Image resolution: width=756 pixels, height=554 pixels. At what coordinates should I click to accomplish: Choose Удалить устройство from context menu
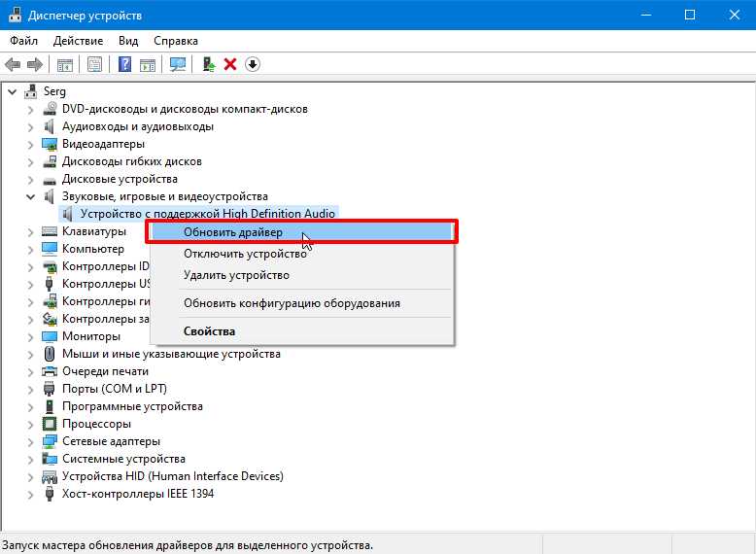click(302, 275)
